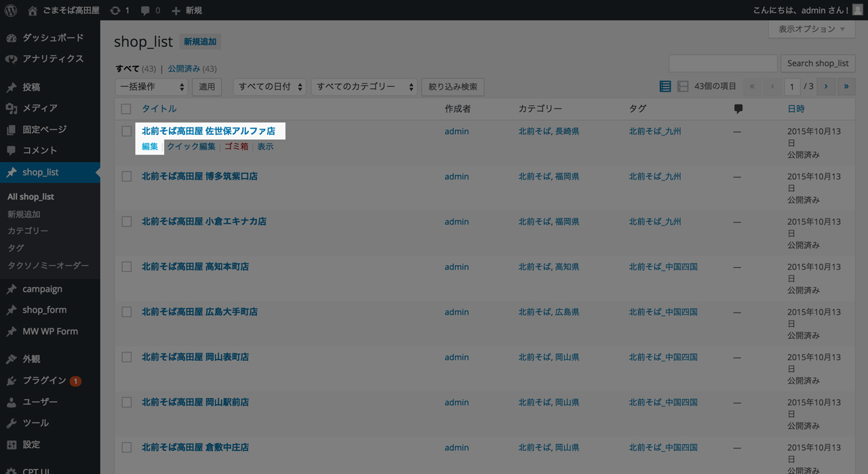The image size is (868, 474).
Task: Open the メディア media icon
Action: pos(12,108)
